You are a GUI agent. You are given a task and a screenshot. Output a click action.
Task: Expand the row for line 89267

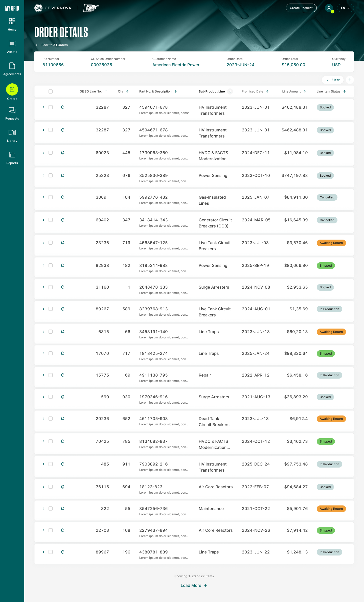(43, 309)
